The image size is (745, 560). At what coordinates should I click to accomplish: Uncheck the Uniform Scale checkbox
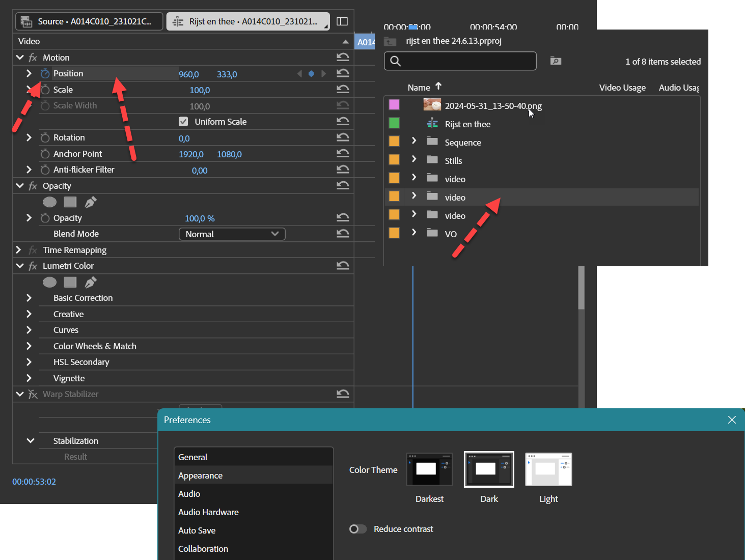click(x=183, y=121)
